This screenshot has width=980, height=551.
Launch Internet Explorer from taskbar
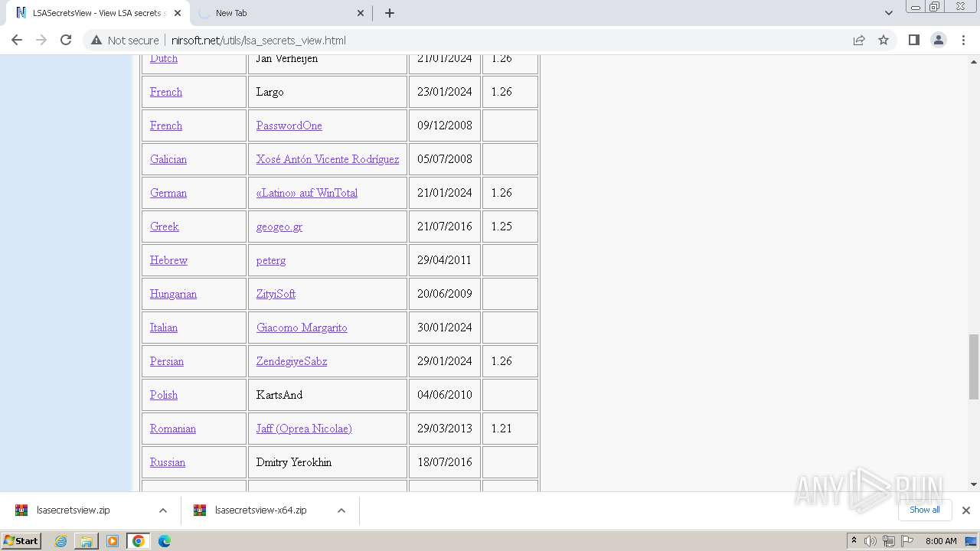click(x=60, y=541)
